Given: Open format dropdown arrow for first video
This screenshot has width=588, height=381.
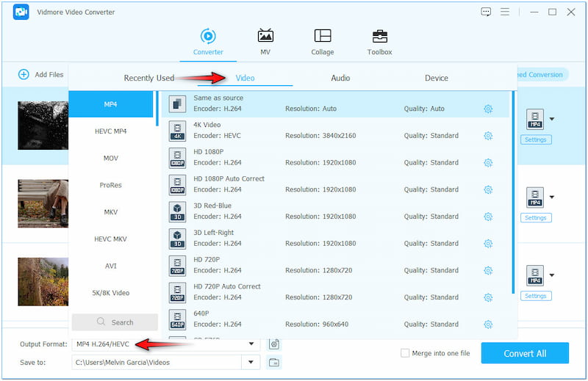Looking at the screenshot, I should pyautogui.click(x=552, y=118).
